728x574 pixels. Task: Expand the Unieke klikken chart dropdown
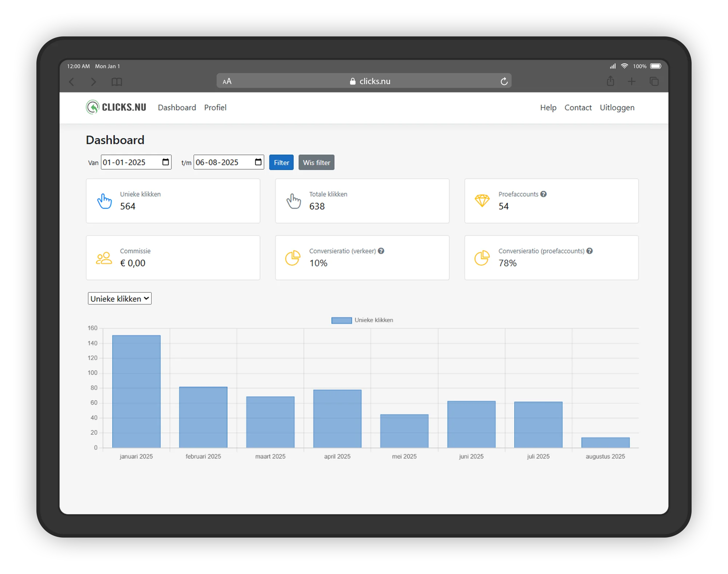tap(119, 299)
